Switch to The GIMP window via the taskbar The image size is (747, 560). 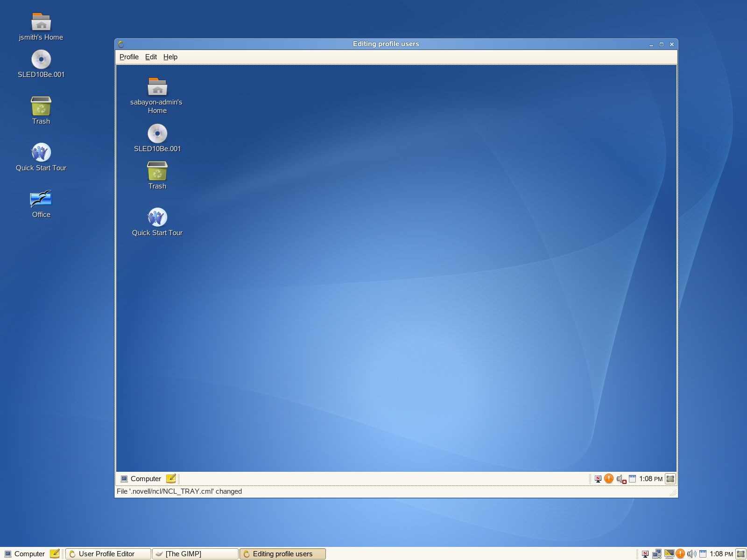click(195, 554)
